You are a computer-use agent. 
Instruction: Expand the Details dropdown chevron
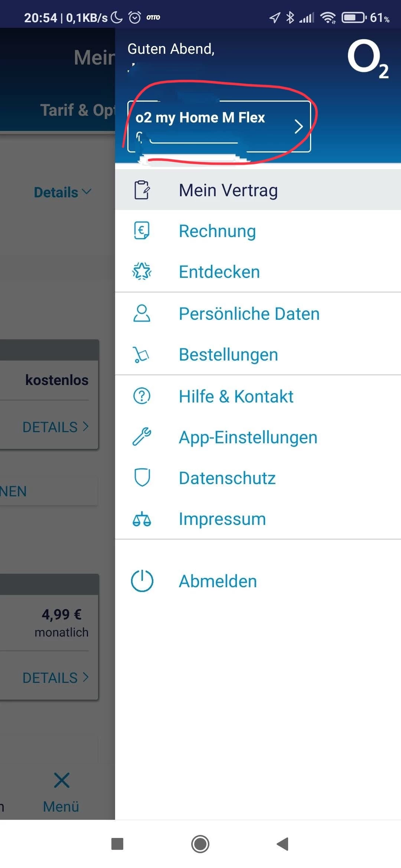pos(87,192)
